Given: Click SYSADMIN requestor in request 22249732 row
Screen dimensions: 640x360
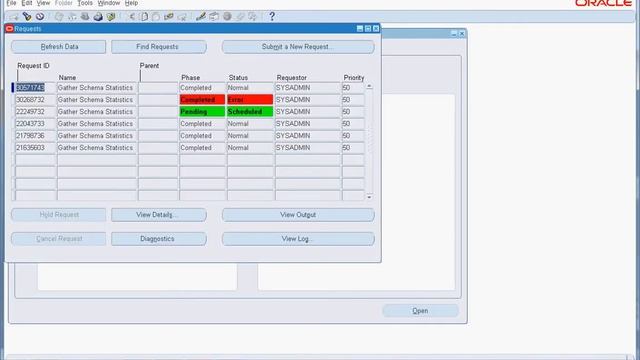Looking at the screenshot, I should tap(308, 112).
